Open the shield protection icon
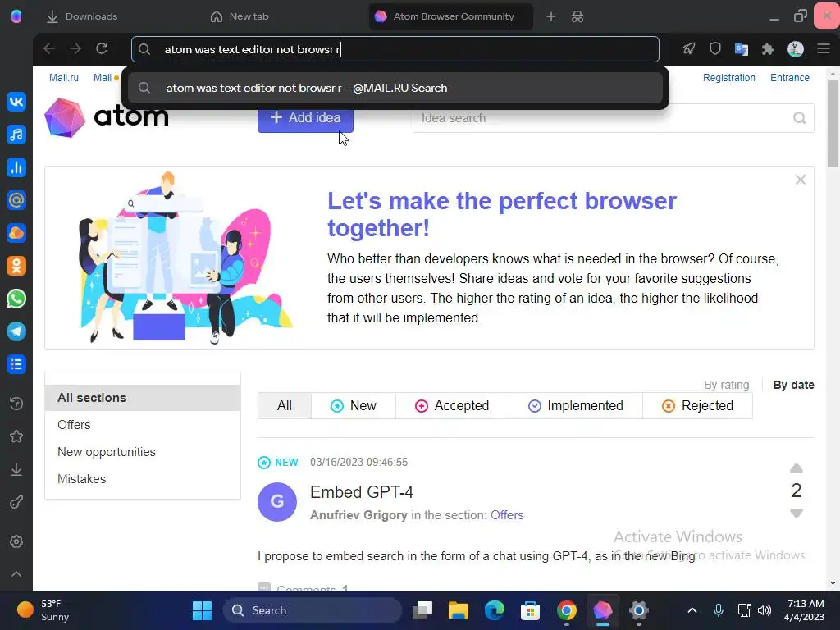The width and height of the screenshot is (840, 630). pyautogui.click(x=715, y=48)
